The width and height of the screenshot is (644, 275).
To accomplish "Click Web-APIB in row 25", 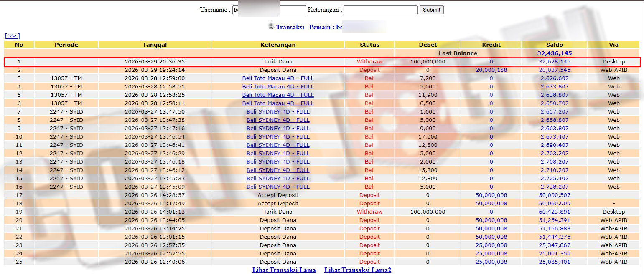I will pos(614,262).
